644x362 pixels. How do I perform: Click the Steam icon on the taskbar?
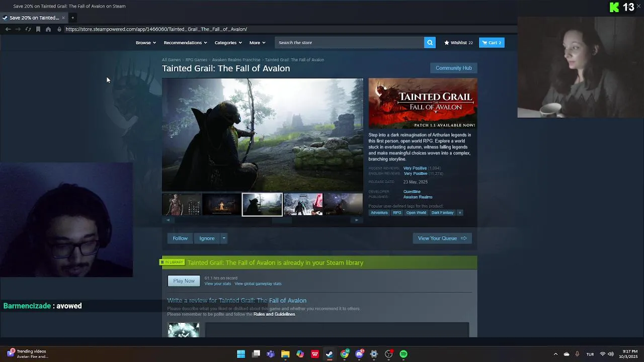tap(330, 354)
